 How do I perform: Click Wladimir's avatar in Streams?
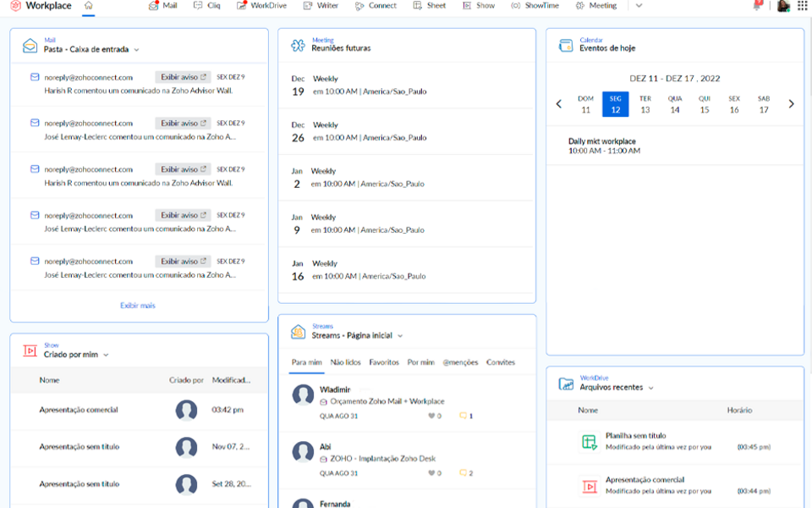tap(303, 395)
